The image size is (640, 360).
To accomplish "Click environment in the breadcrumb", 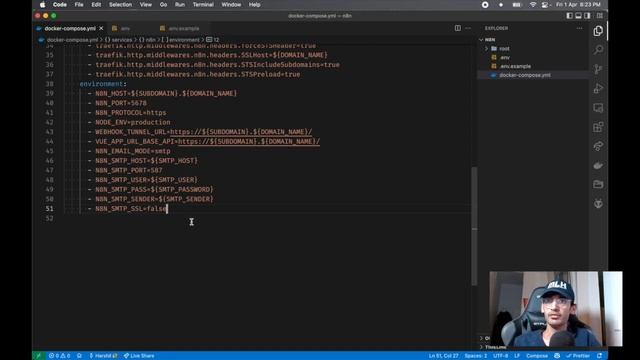I will pyautogui.click(x=184, y=40).
